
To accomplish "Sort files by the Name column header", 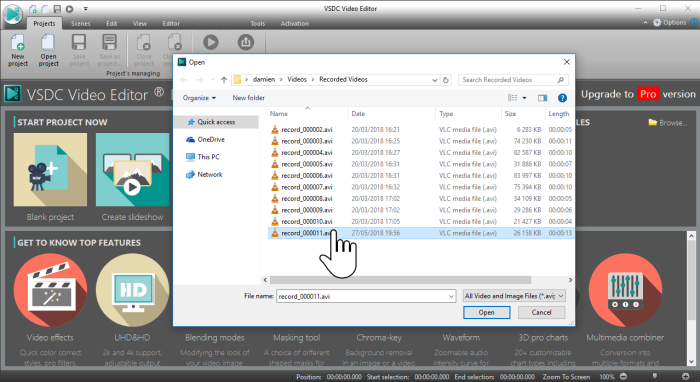I will (x=279, y=114).
